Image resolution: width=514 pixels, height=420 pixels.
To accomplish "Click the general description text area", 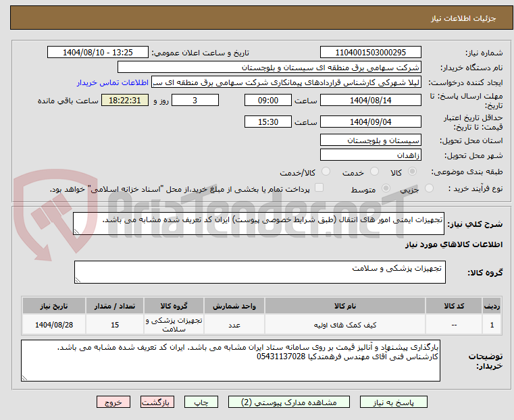I will pyautogui.click(x=259, y=224).
